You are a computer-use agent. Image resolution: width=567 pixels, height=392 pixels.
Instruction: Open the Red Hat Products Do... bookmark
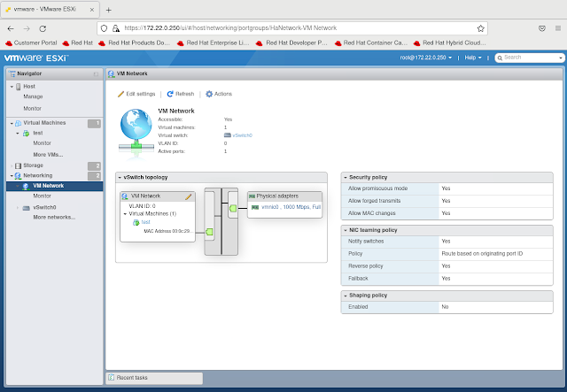click(x=134, y=43)
